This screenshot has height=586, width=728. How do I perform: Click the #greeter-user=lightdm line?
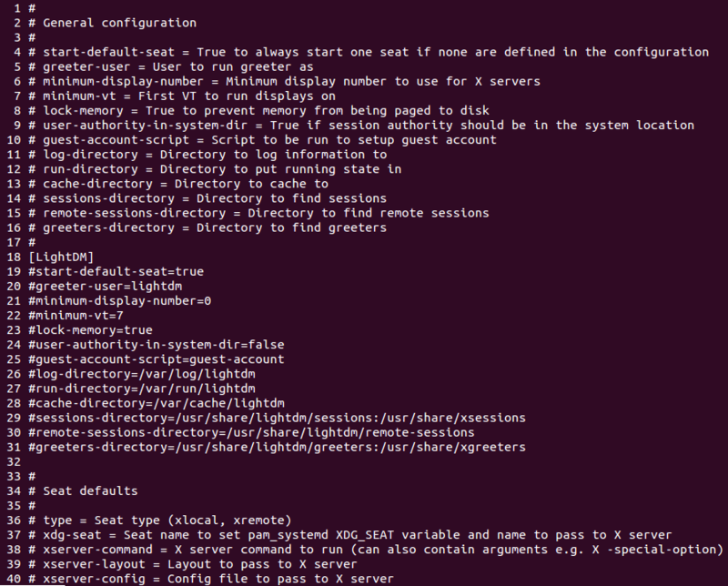pyautogui.click(x=105, y=286)
